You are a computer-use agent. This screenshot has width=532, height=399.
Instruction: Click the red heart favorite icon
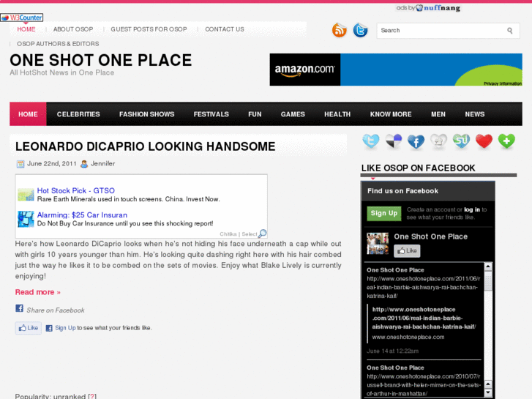tap(484, 141)
